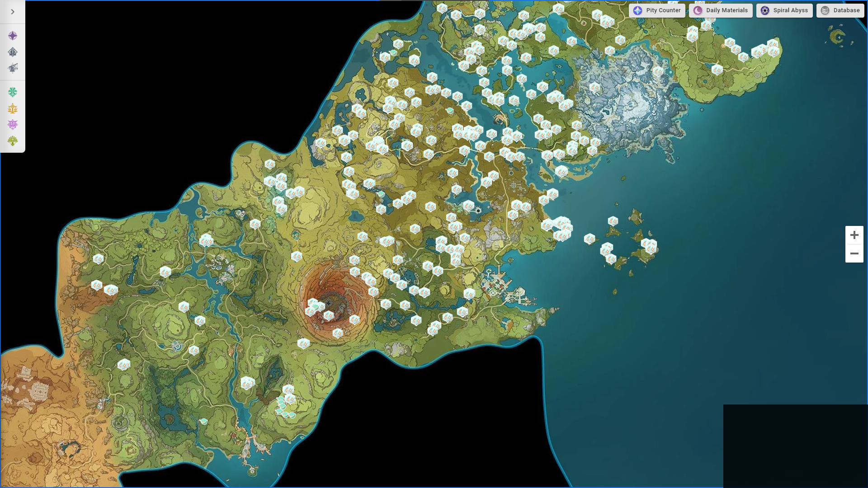Choose the green Sumeru tree emblem
This screenshot has height=488, width=868.
tap(13, 141)
